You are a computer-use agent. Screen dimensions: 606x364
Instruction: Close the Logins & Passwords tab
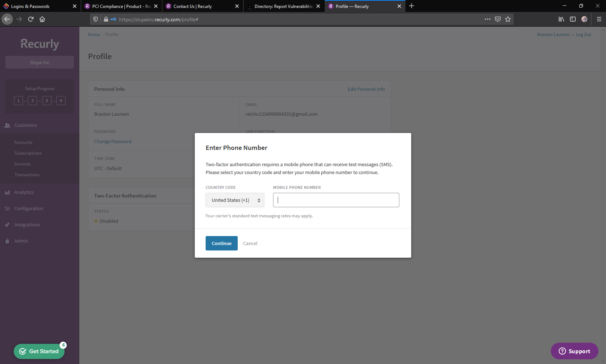(x=75, y=6)
